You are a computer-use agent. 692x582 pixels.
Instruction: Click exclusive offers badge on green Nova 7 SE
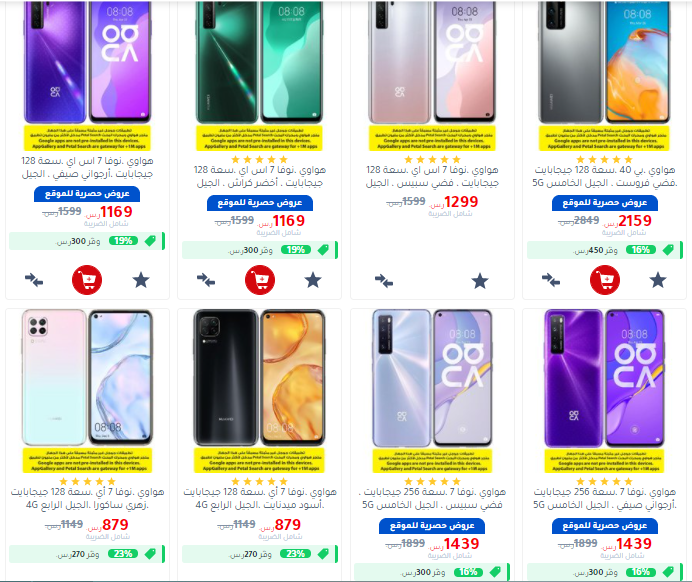pyautogui.click(x=260, y=203)
